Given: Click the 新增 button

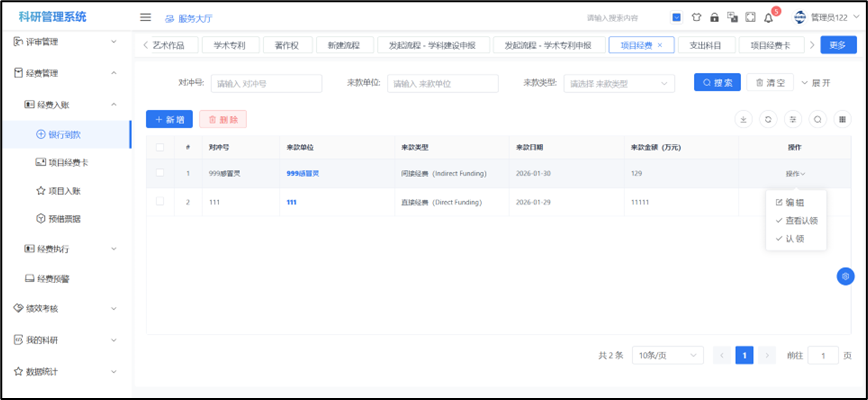Looking at the screenshot, I should [169, 119].
